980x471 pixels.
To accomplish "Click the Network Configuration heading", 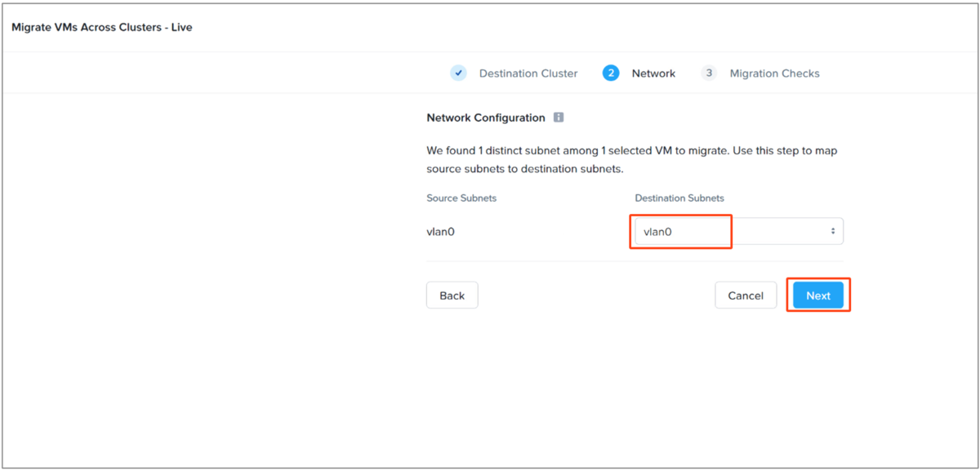I will pyautogui.click(x=486, y=118).
